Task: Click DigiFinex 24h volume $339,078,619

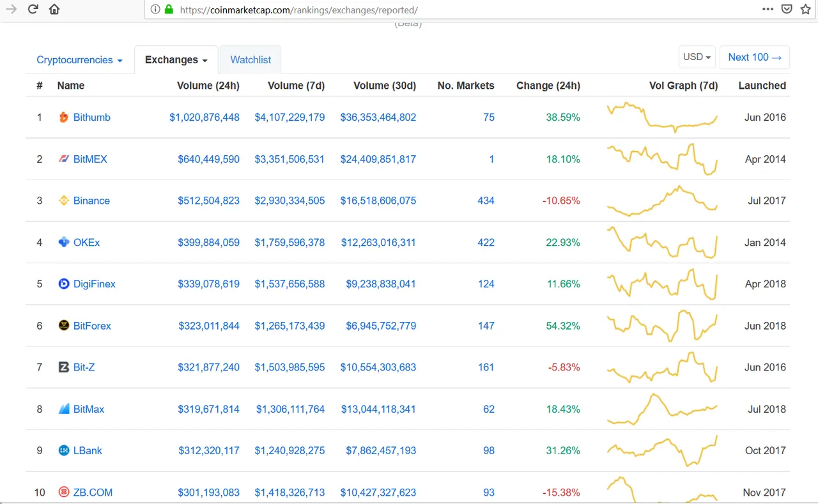Action: pyautogui.click(x=209, y=284)
